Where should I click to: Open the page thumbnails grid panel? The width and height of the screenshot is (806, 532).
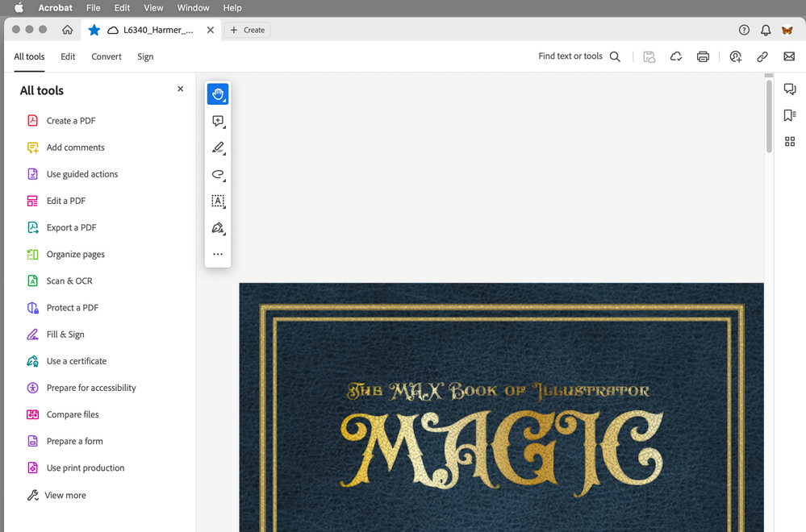tap(790, 142)
